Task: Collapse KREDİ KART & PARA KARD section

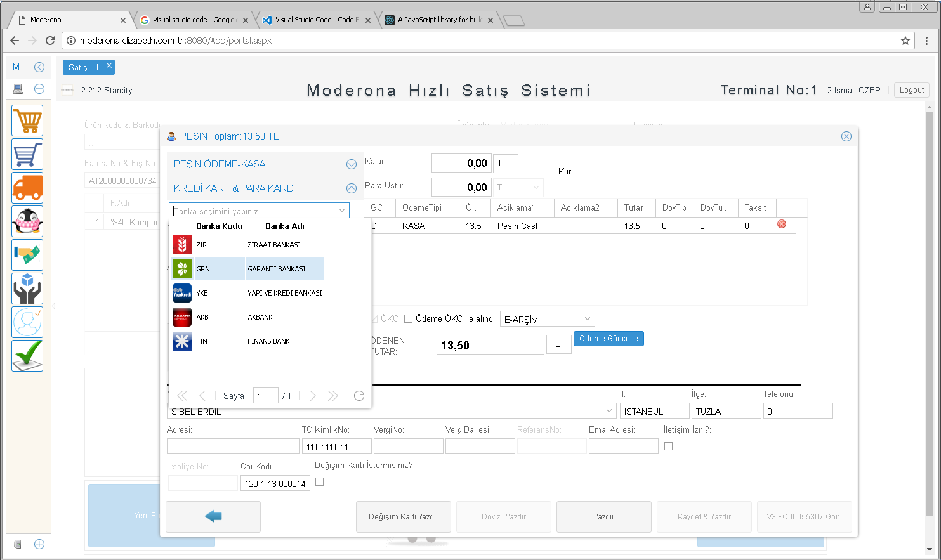Action: pos(352,188)
